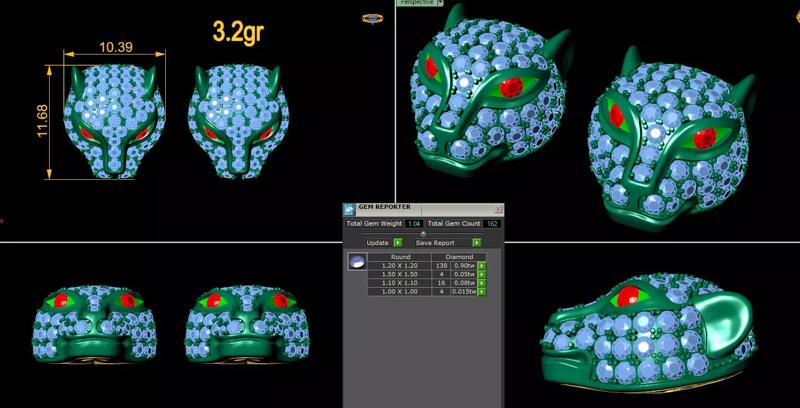Screen dimensions: 800x408
Task: Click the GEM REPORTER title bar
Action: [423, 209]
